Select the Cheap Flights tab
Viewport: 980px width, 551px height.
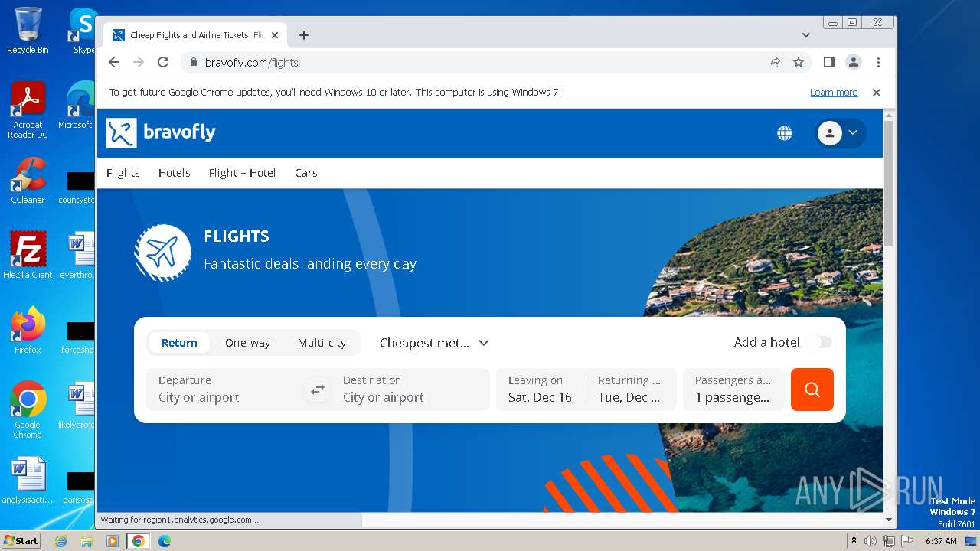tap(195, 35)
